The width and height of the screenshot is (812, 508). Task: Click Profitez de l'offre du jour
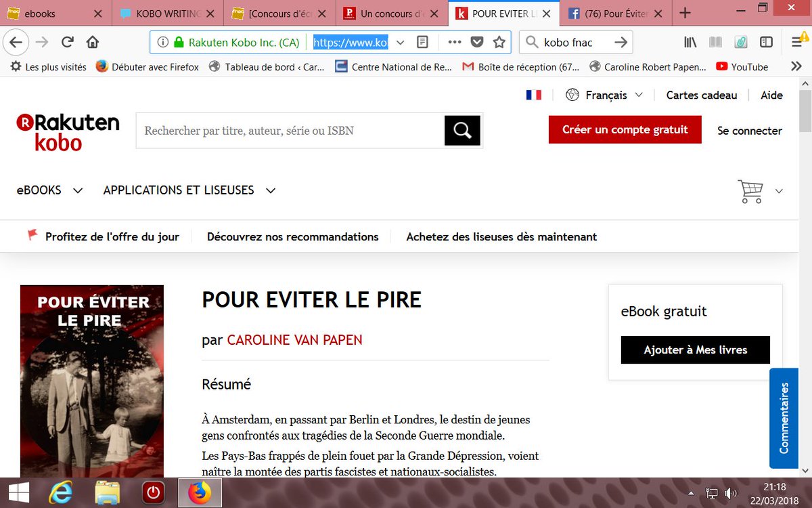(x=112, y=236)
